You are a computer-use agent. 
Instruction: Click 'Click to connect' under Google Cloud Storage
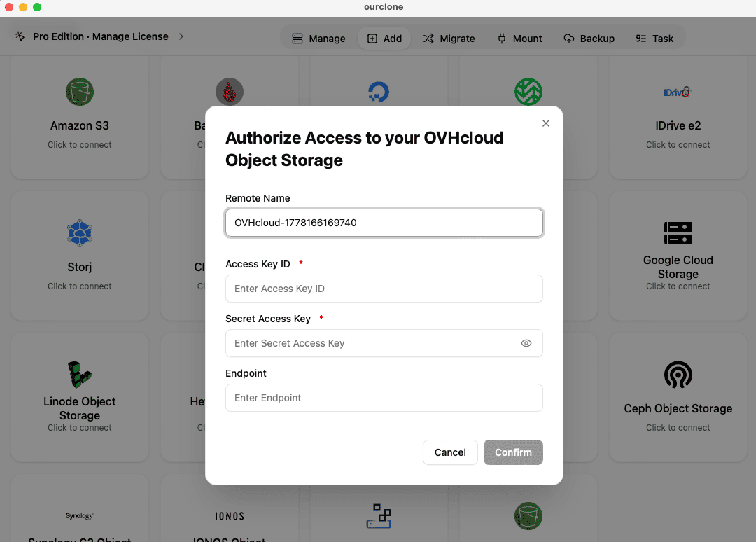tap(678, 286)
